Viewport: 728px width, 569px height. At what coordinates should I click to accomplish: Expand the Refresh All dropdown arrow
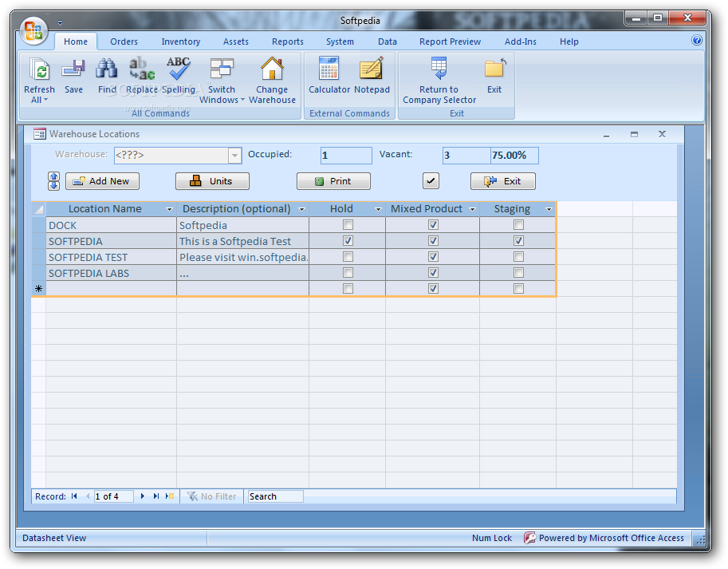45,100
